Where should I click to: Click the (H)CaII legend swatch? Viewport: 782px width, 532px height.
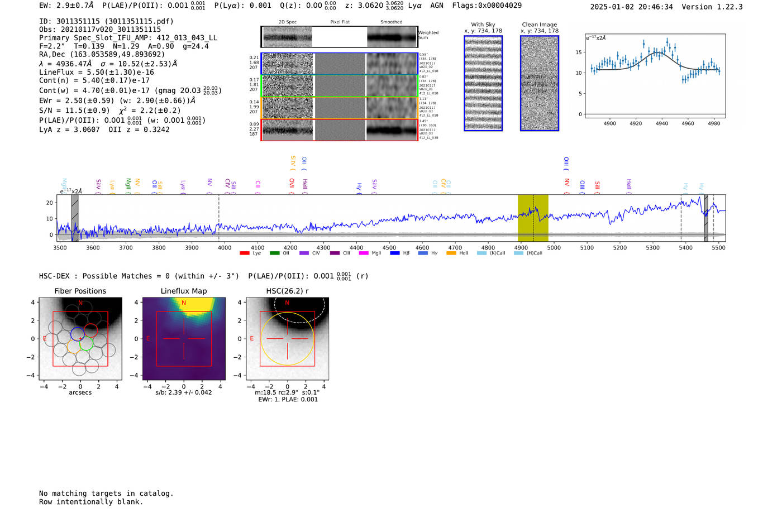518,253
